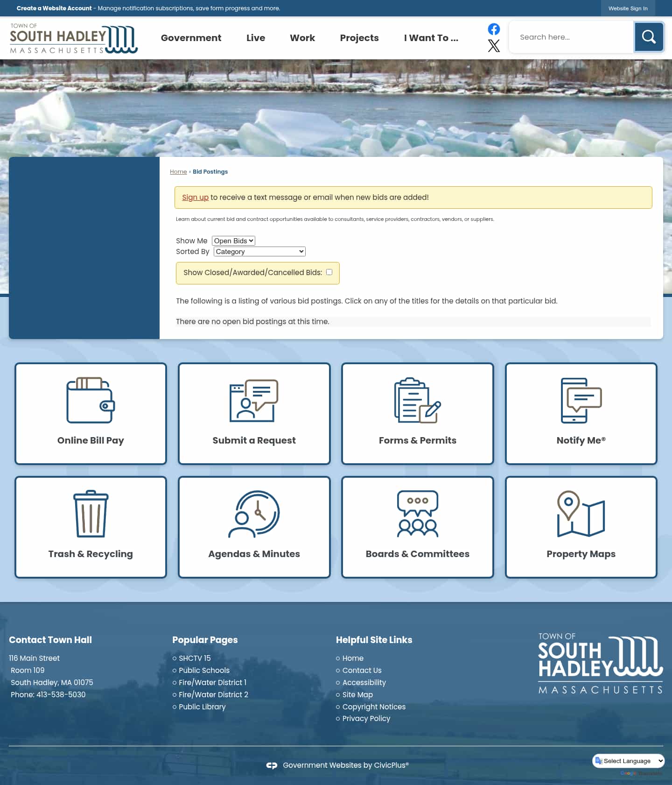Open the Government menu
The height and width of the screenshot is (785, 672).
tap(191, 38)
